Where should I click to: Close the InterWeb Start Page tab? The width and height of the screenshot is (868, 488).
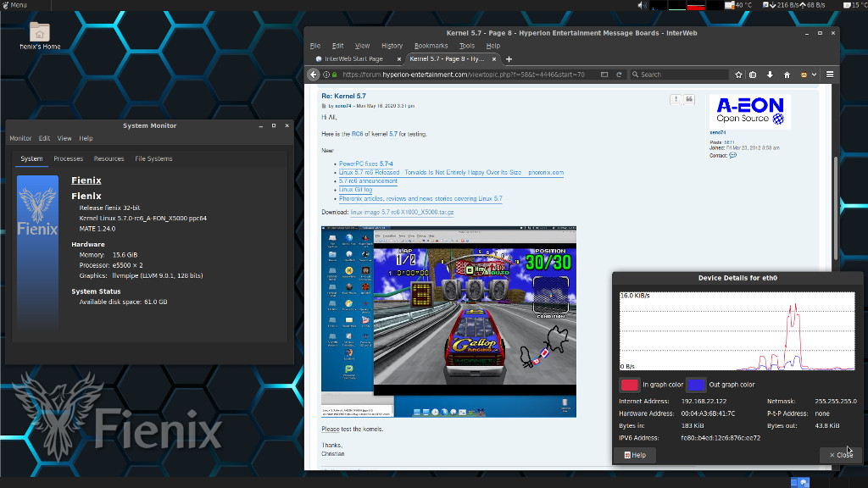click(399, 59)
